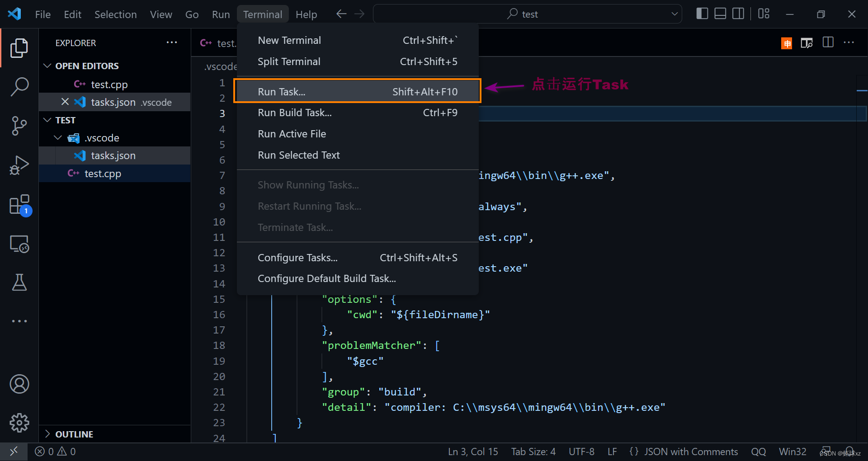
Task: Toggle secondary side bar visibility
Action: [738, 14]
